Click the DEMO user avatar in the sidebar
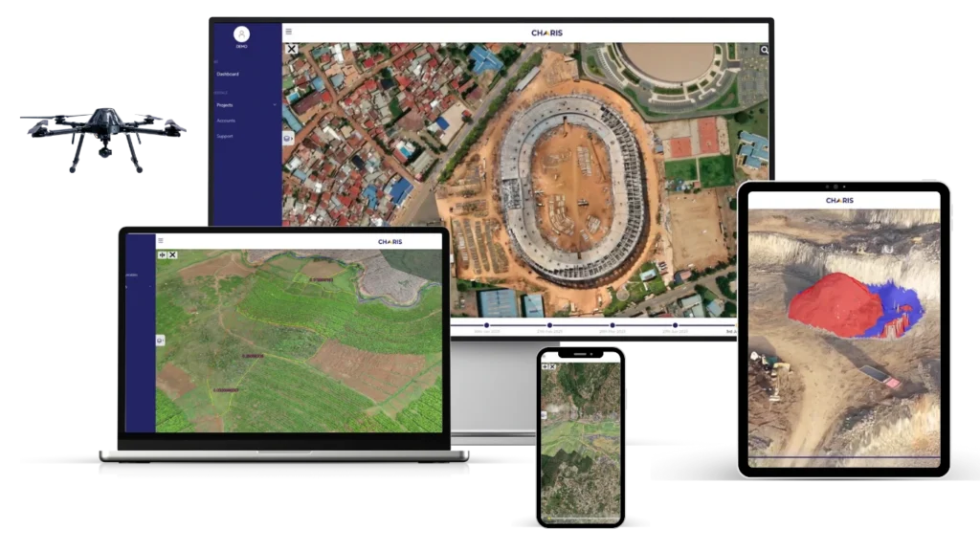This screenshot has height=551, width=980. click(x=241, y=34)
